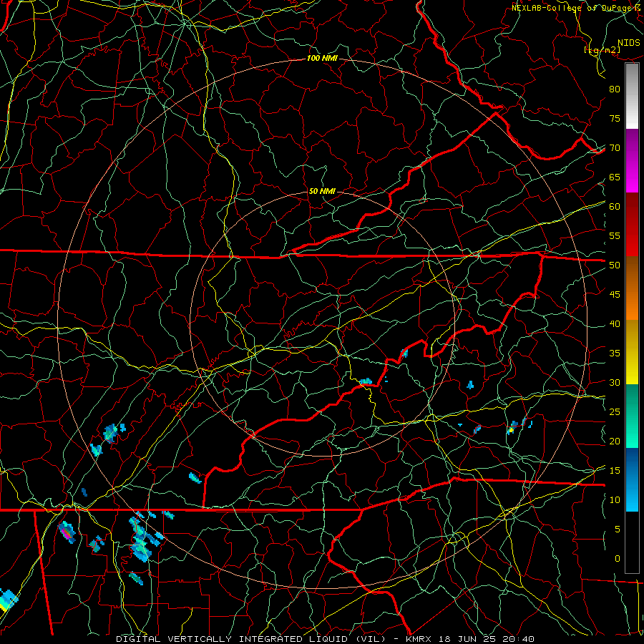Select the 10 legend value
The image size is (644, 644).
tap(615, 500)
